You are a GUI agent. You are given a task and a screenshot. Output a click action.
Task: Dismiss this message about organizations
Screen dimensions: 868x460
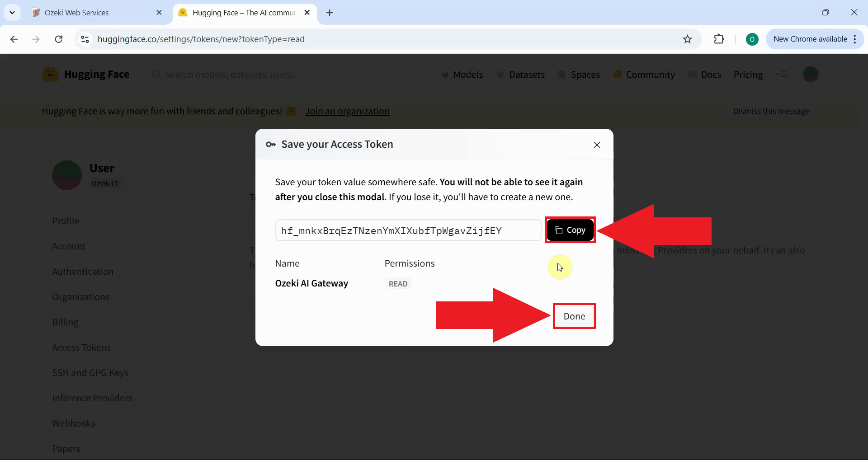(771, 111)
